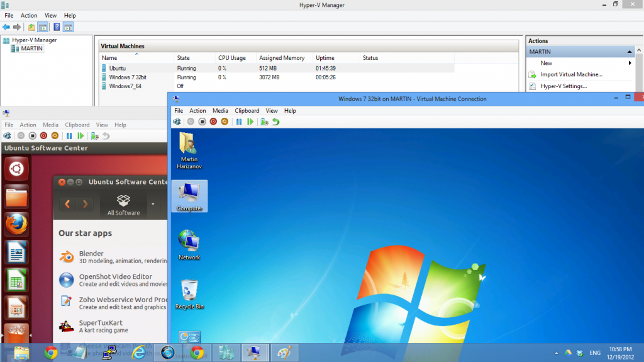
Task: Sort virtual machines by Name column
Action: click(x=136, y=58)
